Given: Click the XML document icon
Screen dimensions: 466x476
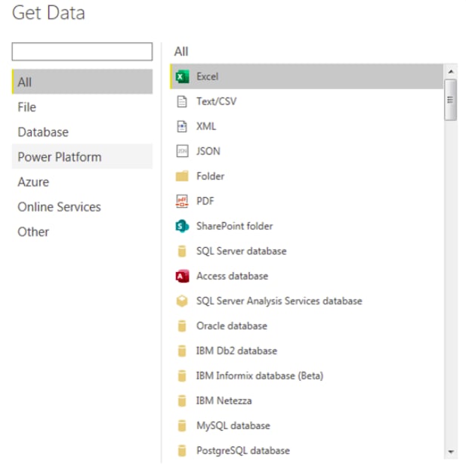Looking at the screenshot, I should 182,126.
